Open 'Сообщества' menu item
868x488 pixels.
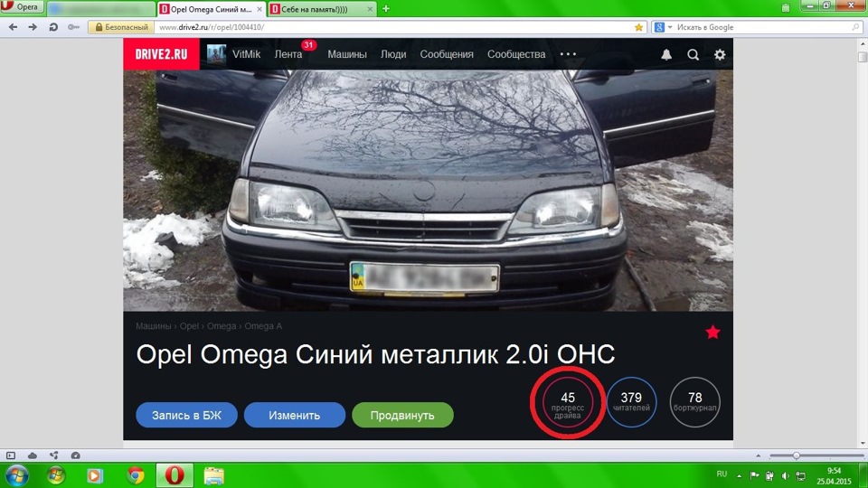516,54
